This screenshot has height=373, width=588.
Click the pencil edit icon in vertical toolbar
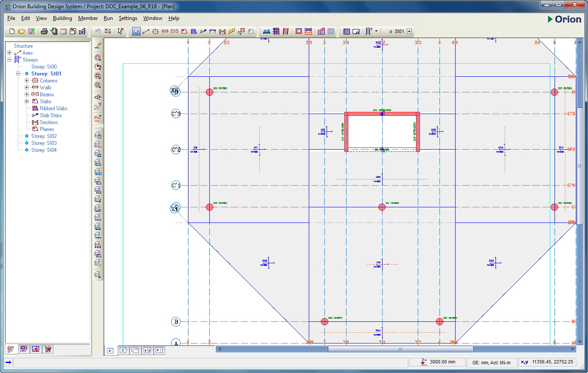[x=98, y=44]
